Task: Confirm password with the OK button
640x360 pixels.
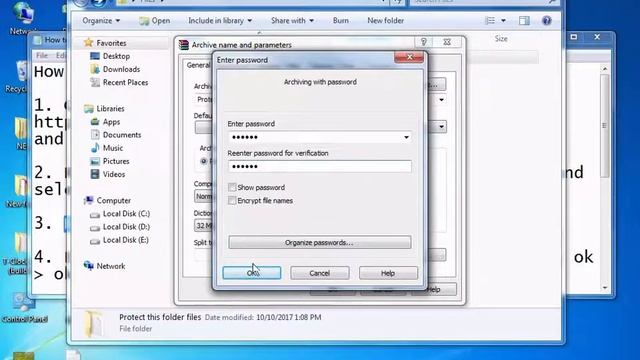Action: [252, 273]
